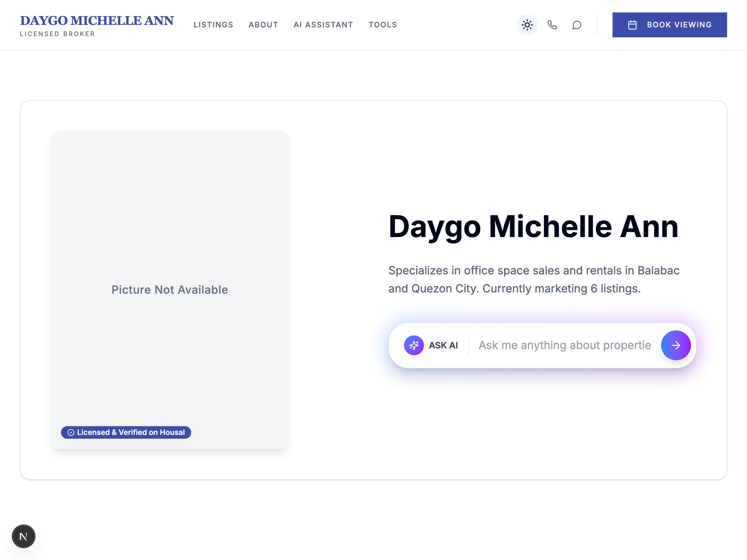747x560 pixels.
Task: Open the chat message bubble icon
Action: pos(577,25)
